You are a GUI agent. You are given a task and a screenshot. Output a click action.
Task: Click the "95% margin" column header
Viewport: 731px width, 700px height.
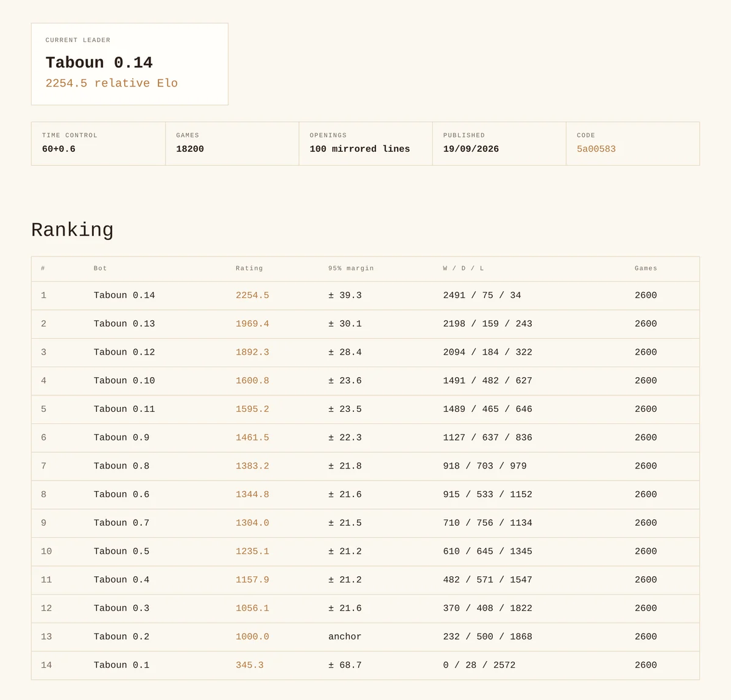(x=351, y=269)
